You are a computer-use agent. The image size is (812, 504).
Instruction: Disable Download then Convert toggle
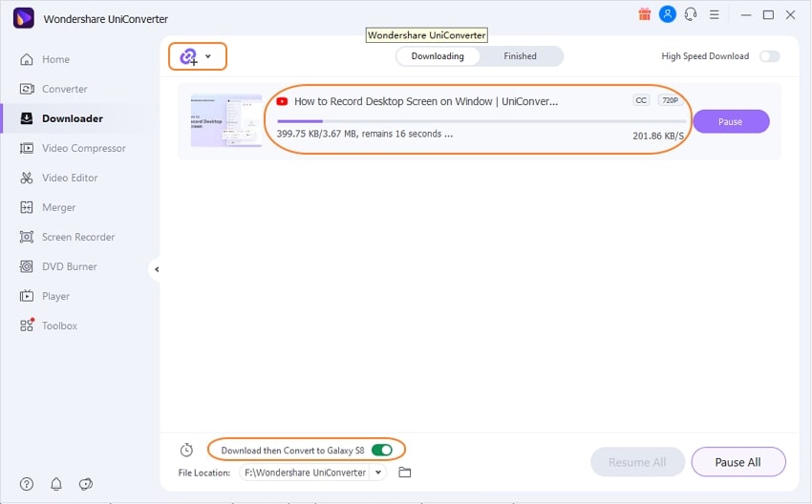click(x=382, y=451)
